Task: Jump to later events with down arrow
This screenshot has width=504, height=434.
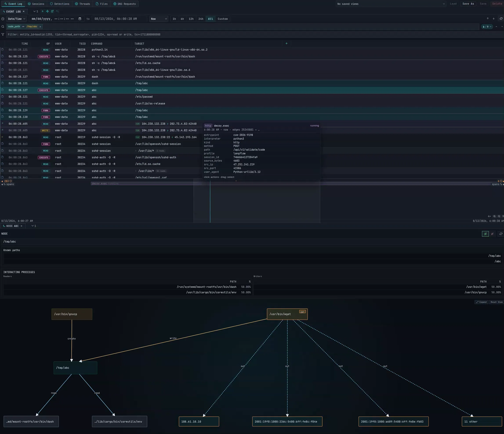Action: [x=493, y=18]
